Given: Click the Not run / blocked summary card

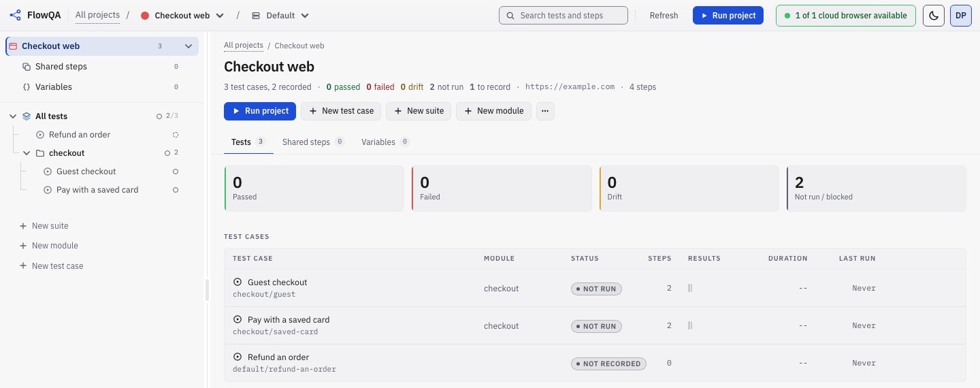Looking at the screenshot, I should coord(876,189).
